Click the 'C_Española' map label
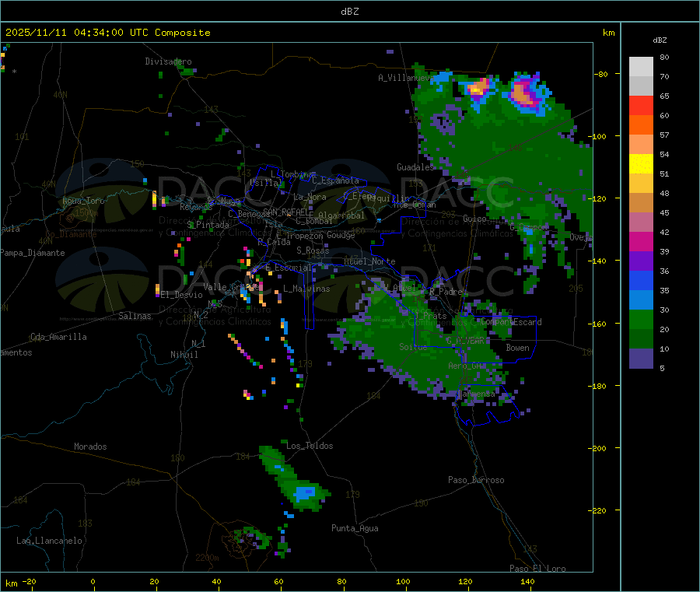700x592 pixels. (x=335, y=180)
